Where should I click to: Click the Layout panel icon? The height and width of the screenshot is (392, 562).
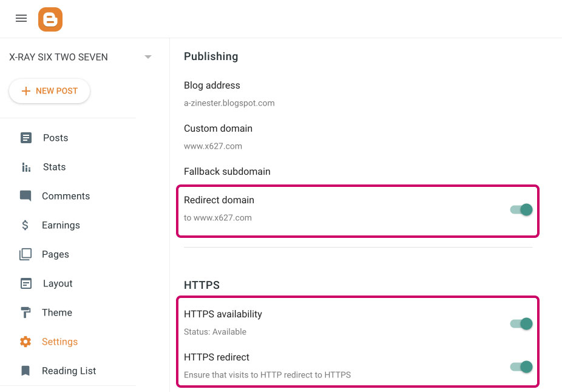tap(26, 283)
